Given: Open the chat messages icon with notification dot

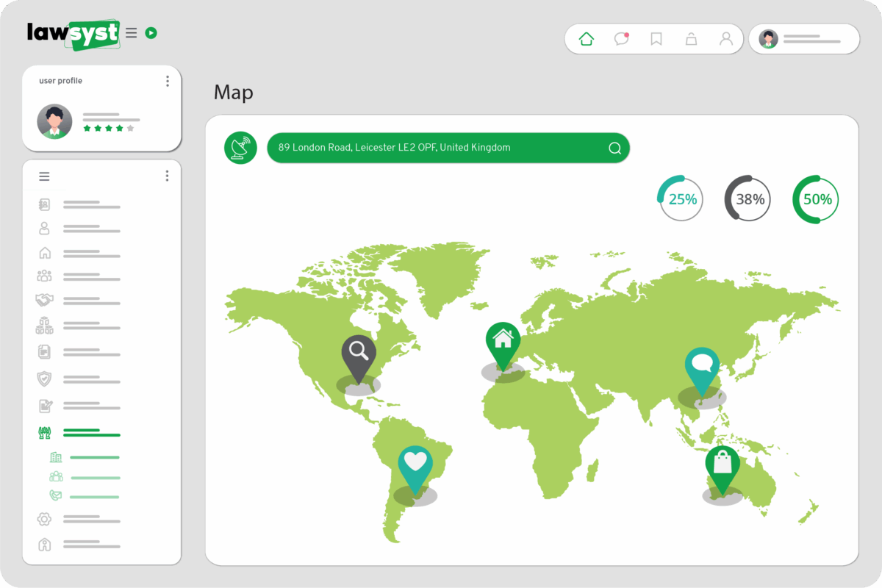Looking at the screenshot, I should [x=622, y=39].
